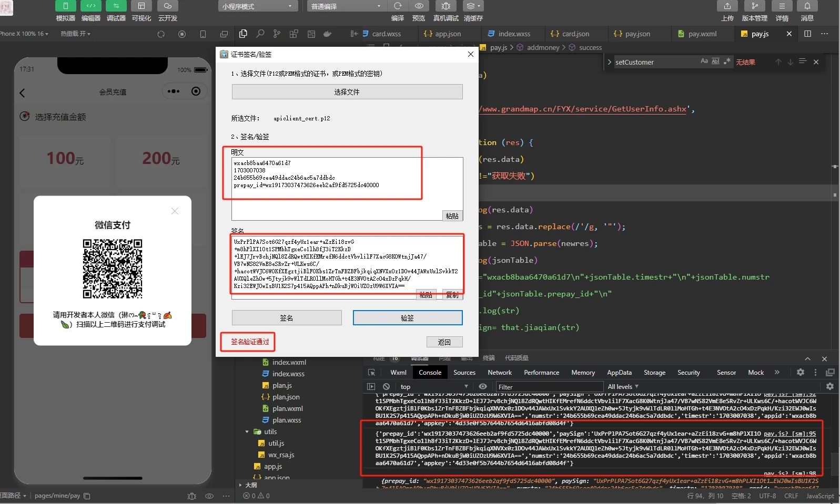Open the 小程序模式 mode dropdown

(x=258, y=6)
